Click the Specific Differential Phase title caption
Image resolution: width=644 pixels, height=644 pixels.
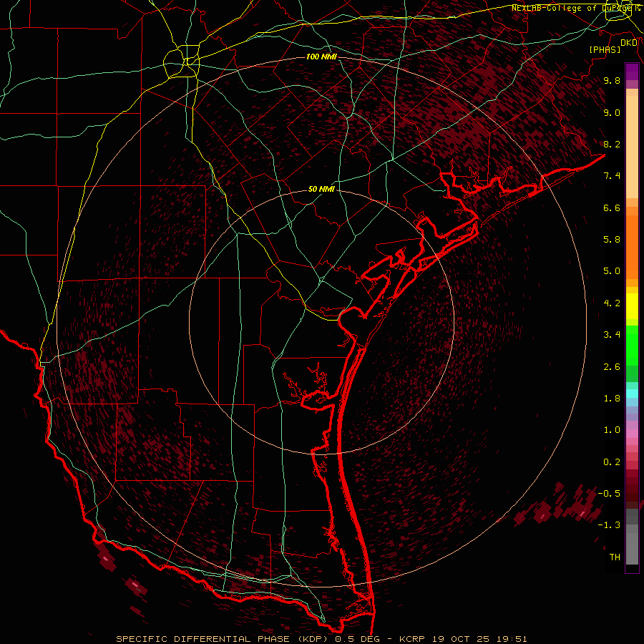point(321,639)
